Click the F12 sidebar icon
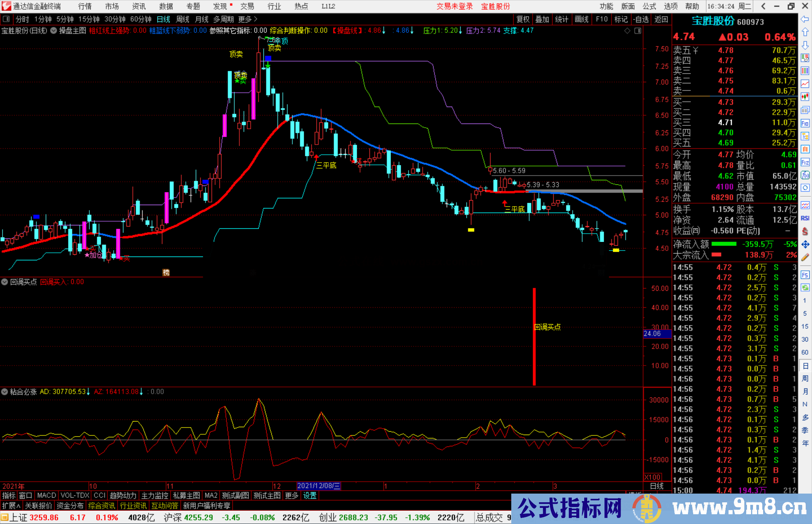Image resolution: width=812 pixels, height=524 pixels. tap(805, 162)
